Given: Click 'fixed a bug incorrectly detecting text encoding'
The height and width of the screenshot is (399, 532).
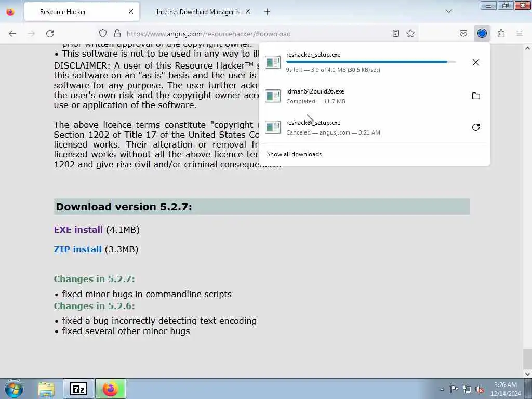Looking at the screenshot, I should click(159, 321).
